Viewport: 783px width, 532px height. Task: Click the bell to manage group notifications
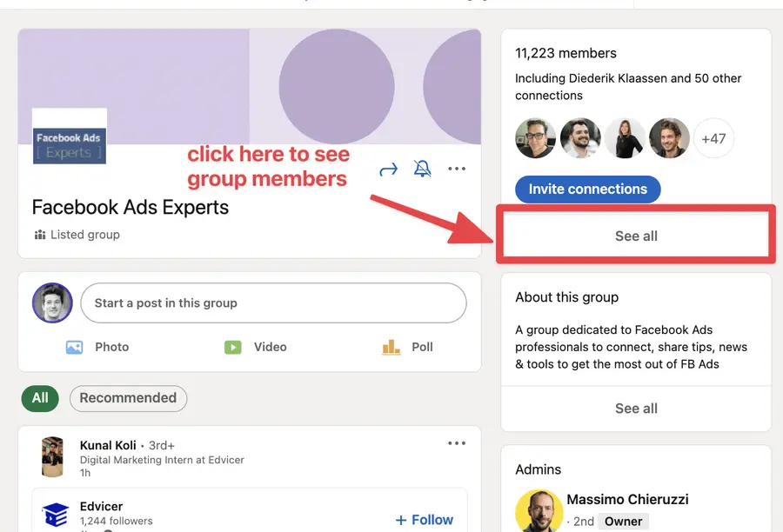[423, 169]
